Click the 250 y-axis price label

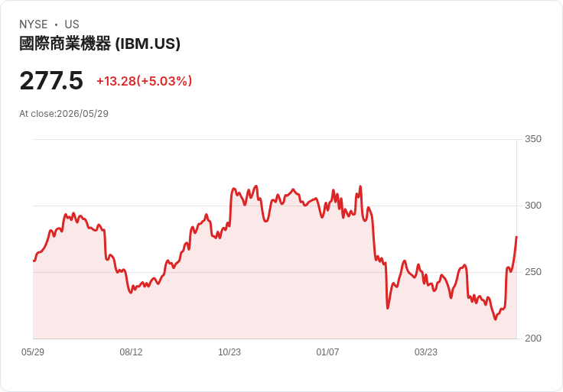(x=533, y=272)
